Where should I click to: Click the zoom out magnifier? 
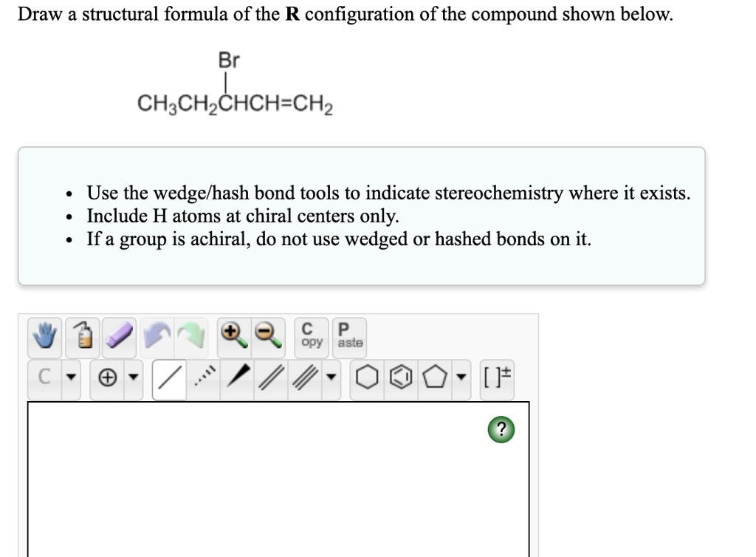pyautogui.click(x=264, y=337)
